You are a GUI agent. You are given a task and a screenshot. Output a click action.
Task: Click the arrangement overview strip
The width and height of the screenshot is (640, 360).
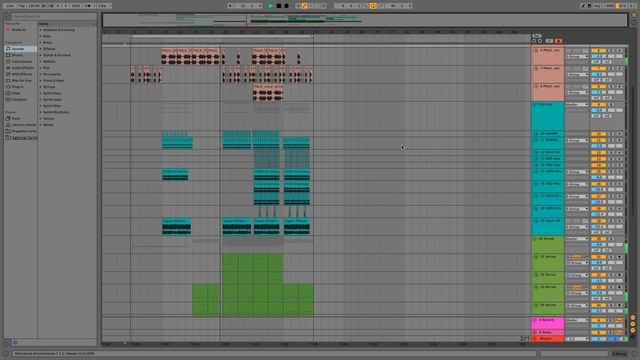tap(364, 20)
